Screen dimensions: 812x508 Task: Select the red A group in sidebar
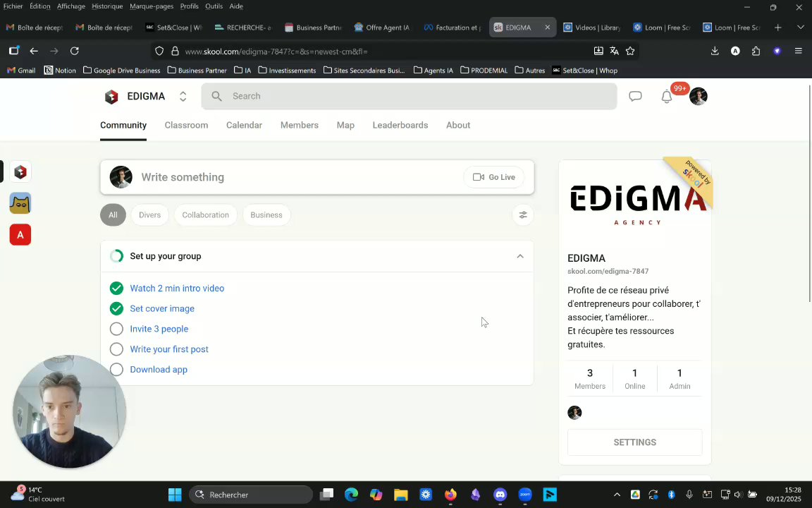pos(20,235)
